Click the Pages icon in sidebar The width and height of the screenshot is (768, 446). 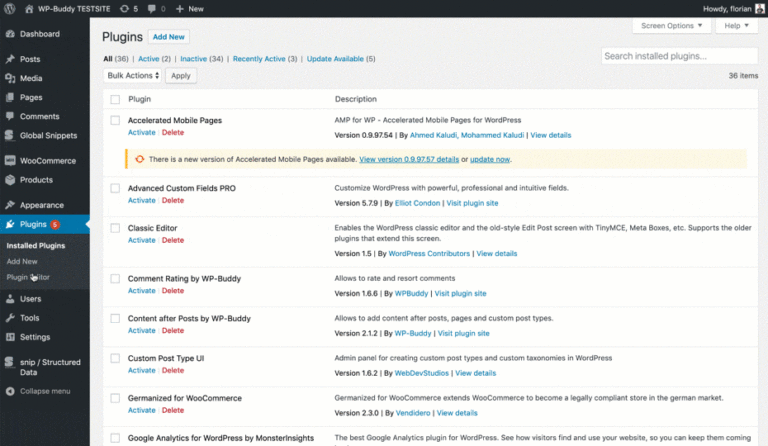coord(10,97)
